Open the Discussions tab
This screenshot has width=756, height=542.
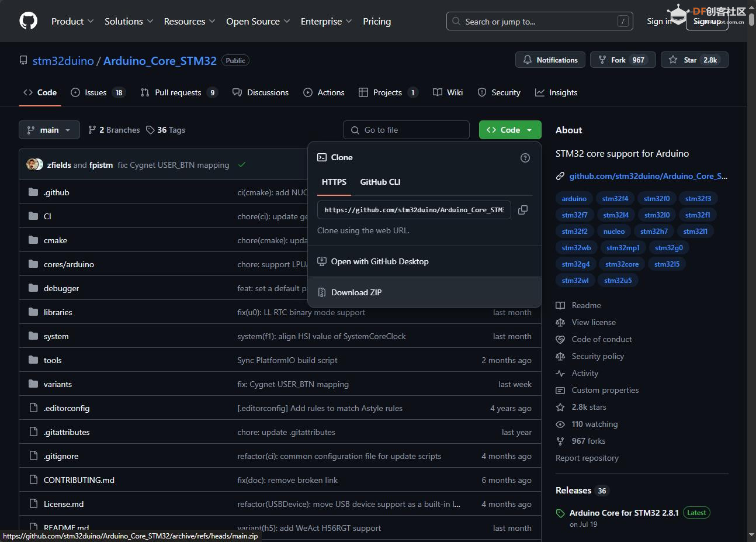(261, 92)
